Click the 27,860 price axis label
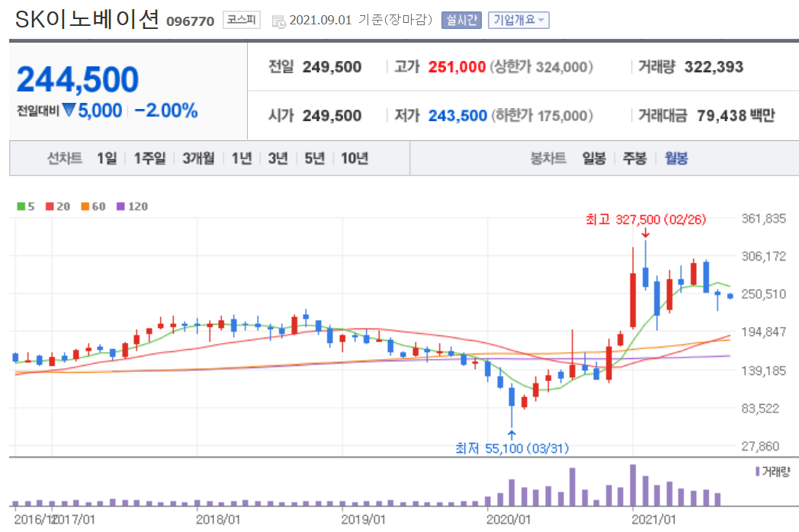Screen dimensions: 799x532 (760, 447)
